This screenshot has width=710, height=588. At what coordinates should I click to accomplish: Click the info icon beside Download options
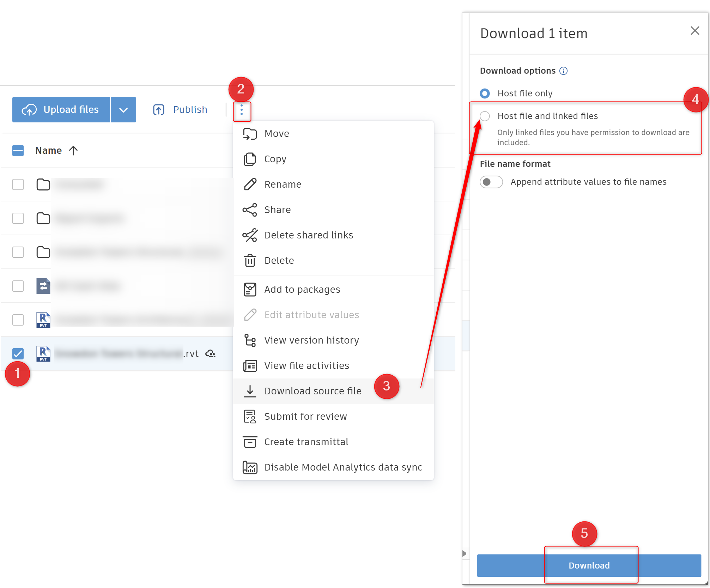pos(564,71)
